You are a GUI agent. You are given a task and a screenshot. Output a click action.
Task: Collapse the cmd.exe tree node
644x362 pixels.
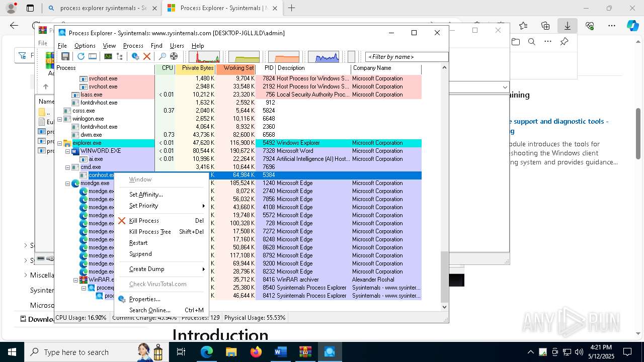pyautogui.click(x=67, y=167)
